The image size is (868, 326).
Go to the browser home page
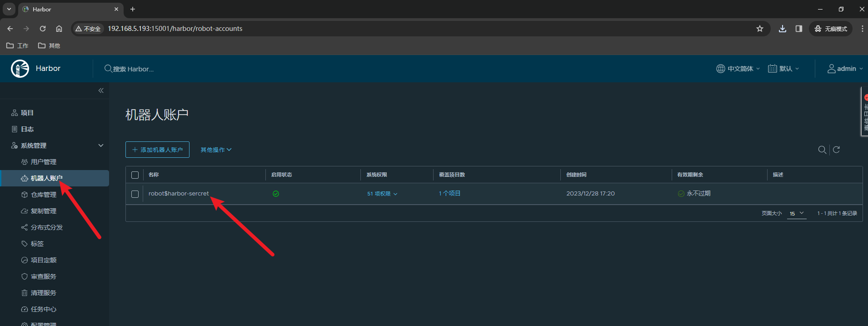coord(59,29)
